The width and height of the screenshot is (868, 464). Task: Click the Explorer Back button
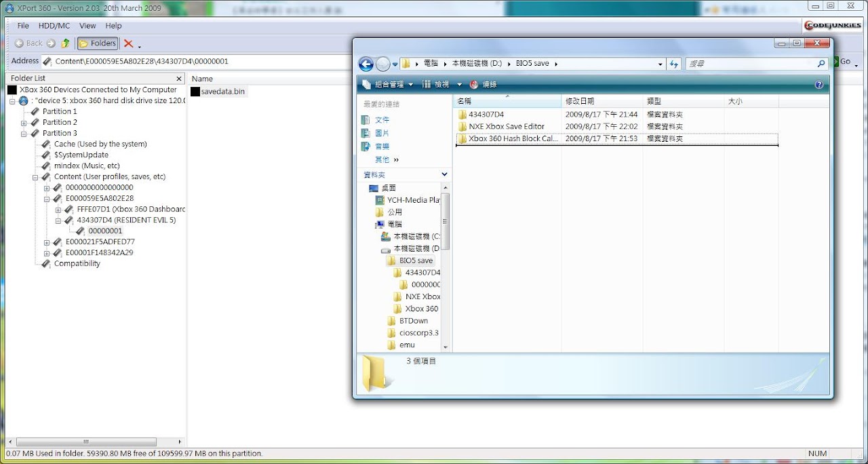click(x=366, y=64)
